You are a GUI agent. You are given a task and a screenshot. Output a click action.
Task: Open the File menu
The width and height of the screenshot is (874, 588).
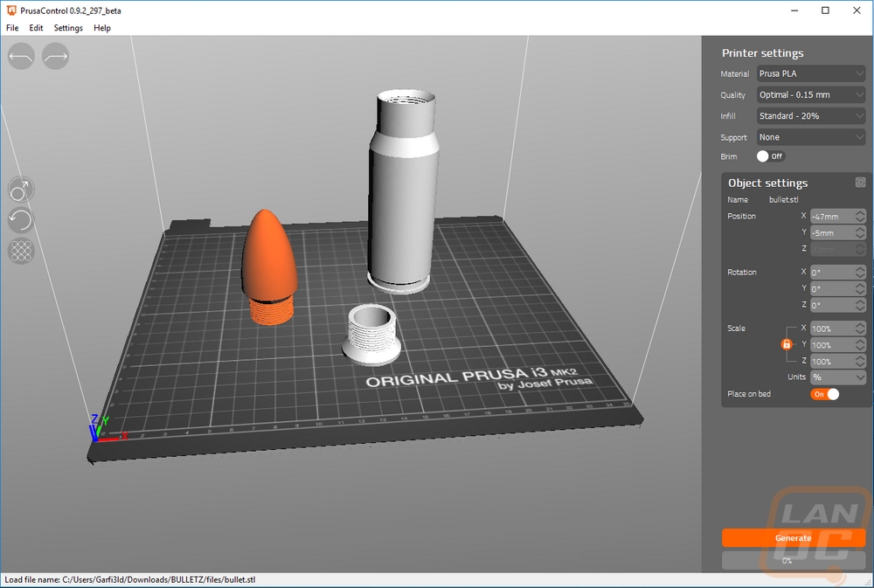click(x=12, y=28)
